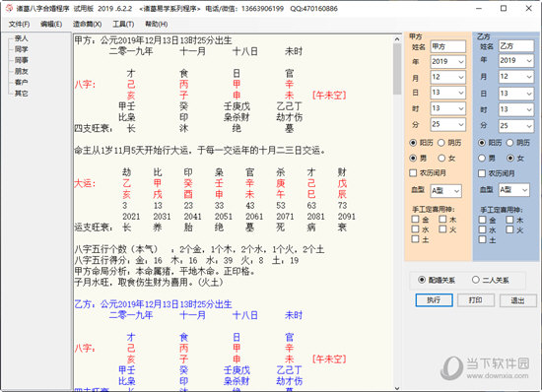This screenshot has height=392, width=542.
Task: Expand the 乙方 year dropdown
Action: click(529, 61)
